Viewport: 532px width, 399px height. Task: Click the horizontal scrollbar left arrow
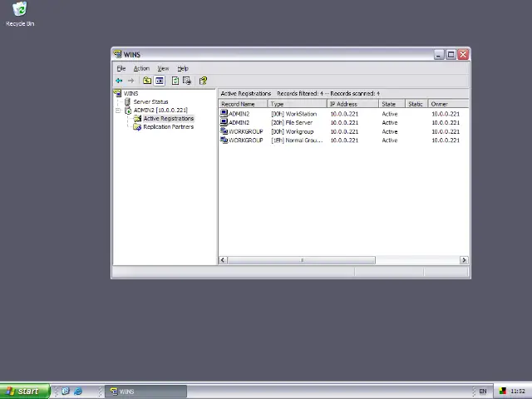(223, 260)
